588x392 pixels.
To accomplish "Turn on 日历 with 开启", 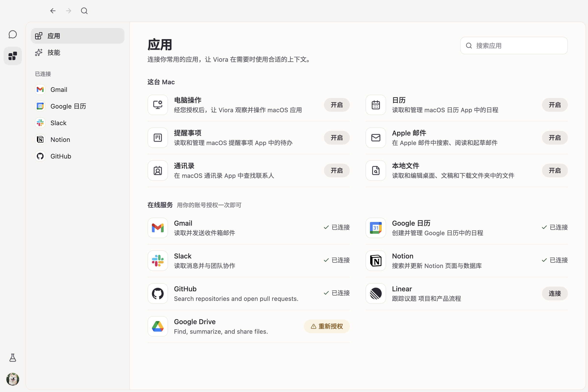I will point(554,105).
